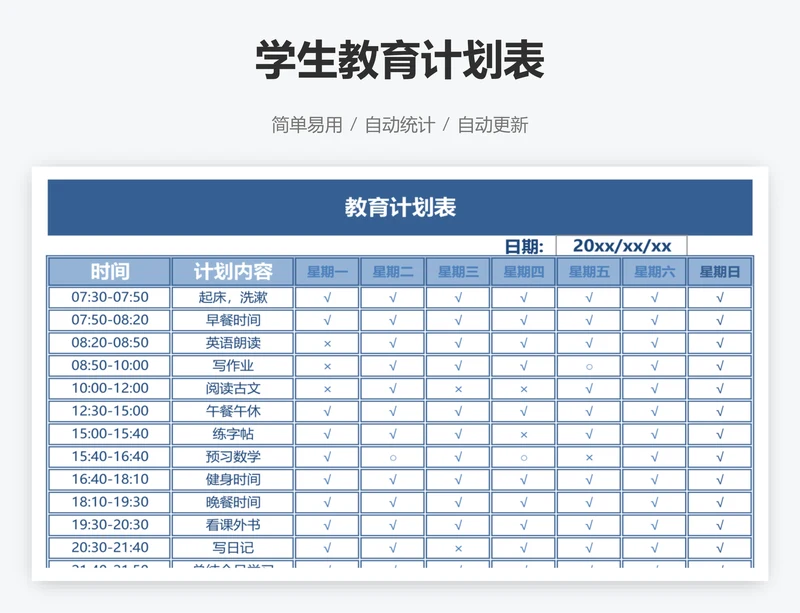The width and height of the screenshot is (800, 613).
Task: Click the × mark for 阅读古文 on 星期四
Action: pos(523,389)
